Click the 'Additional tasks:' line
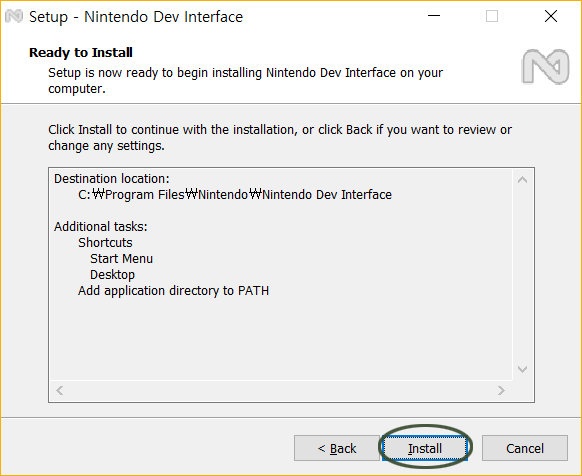Screen dimensions: 582x476 click(x=101, y=226)
